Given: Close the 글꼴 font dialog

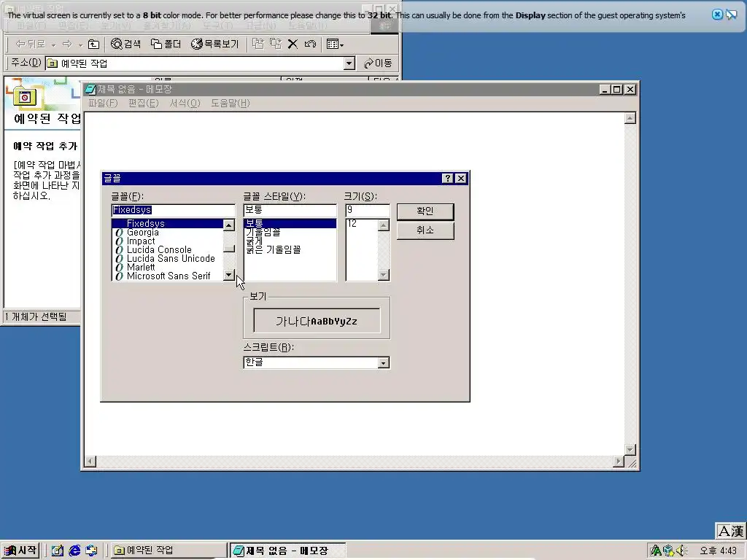Looking at the screenshot, I should pyautogui.click(x=461, y=178).
